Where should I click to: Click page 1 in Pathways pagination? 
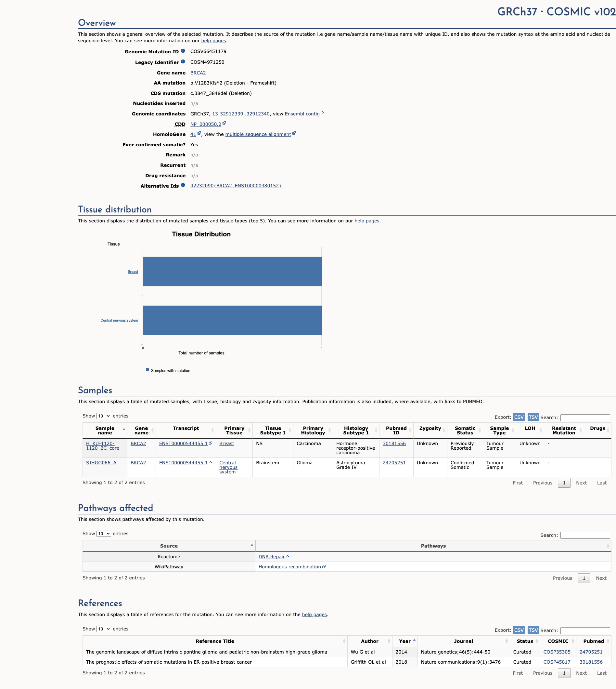[x=584, y=578]
